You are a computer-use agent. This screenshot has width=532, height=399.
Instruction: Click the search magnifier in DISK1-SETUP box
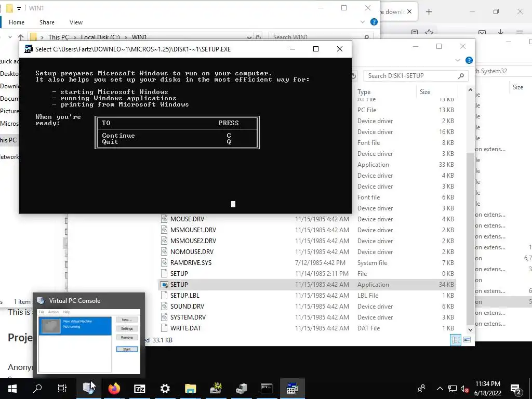coord(461,76)
